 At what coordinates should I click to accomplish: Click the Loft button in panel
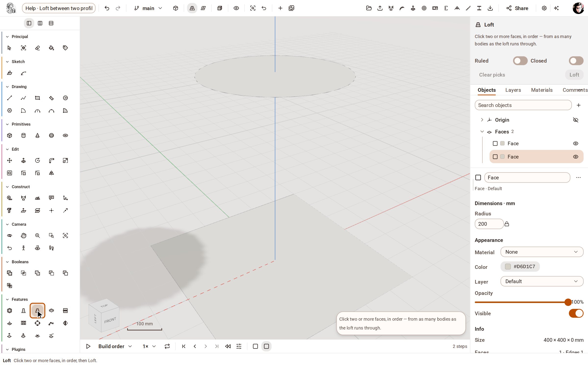click(574, 75)
